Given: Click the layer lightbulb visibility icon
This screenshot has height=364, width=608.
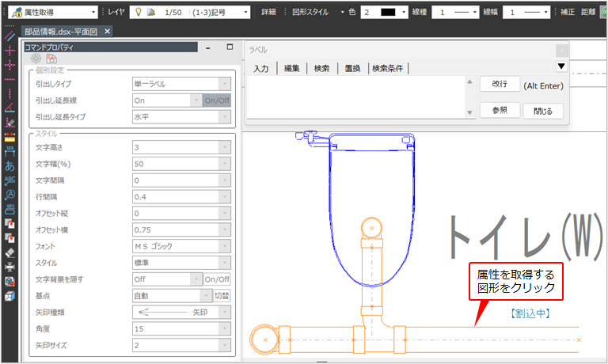Looking at the screenshot, I should [138, 13].
